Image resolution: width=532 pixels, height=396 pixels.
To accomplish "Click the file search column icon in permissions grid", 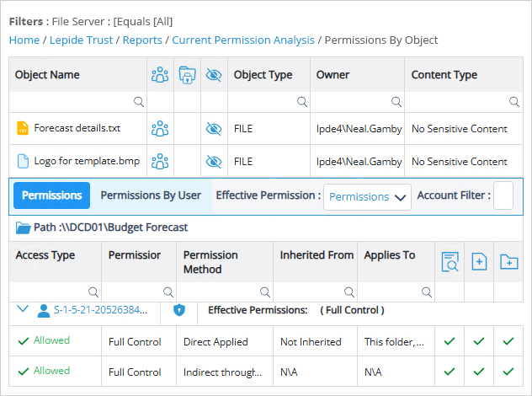I will point(450,262).
